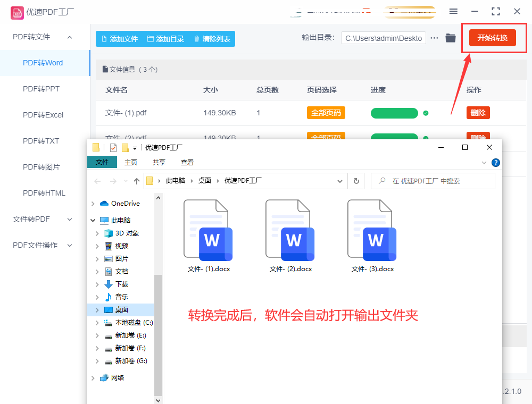This screenshot has width=532, height=404.
Task: Select 网络 in the navigation tree
Action: click(x=112, y=378)
